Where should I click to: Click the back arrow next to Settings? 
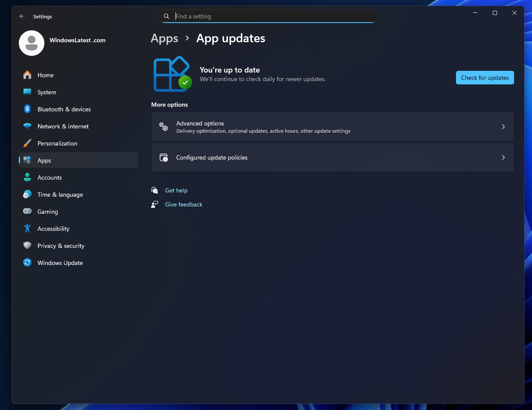(22, 16)
